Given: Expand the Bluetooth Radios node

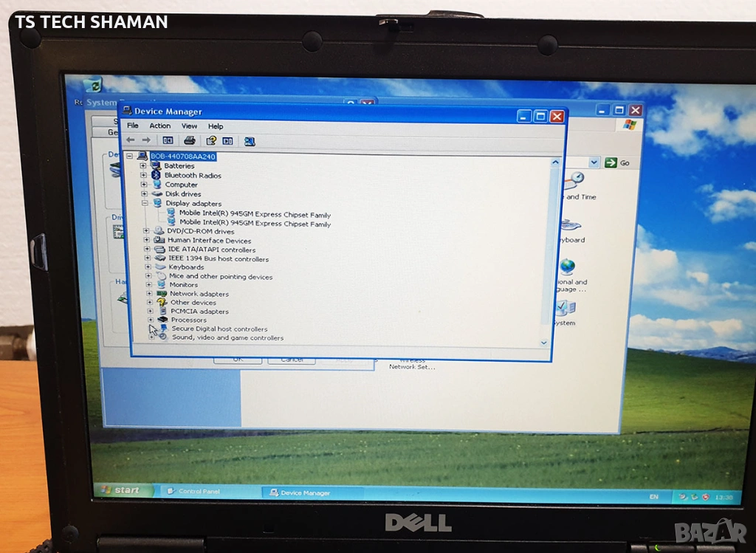Looking at the screenshot, I should pyautogui.click(x=144, y=175).
